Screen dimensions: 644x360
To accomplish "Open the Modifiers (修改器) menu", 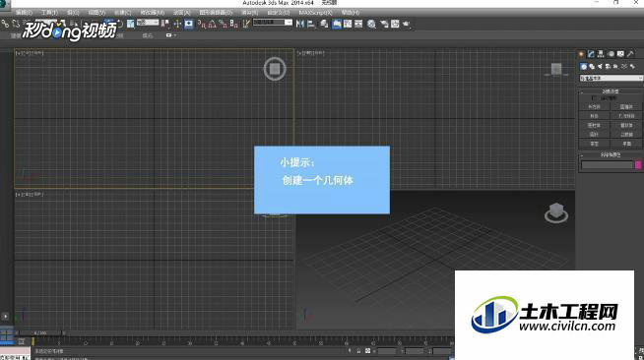I will (152, 13).
